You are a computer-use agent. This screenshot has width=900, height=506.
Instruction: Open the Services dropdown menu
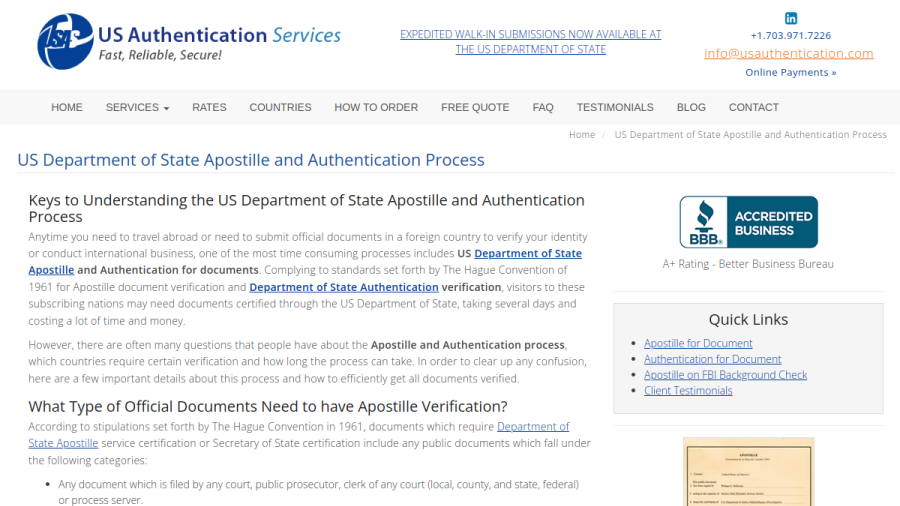[137, 107]
